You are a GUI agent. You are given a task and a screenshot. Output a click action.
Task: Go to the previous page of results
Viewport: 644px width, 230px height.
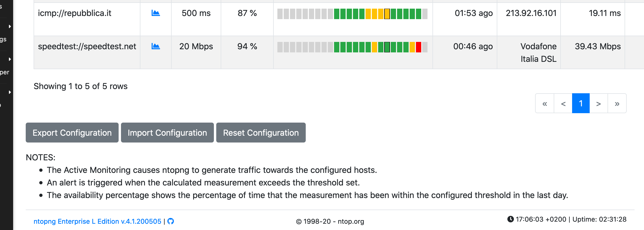[563, 103]
